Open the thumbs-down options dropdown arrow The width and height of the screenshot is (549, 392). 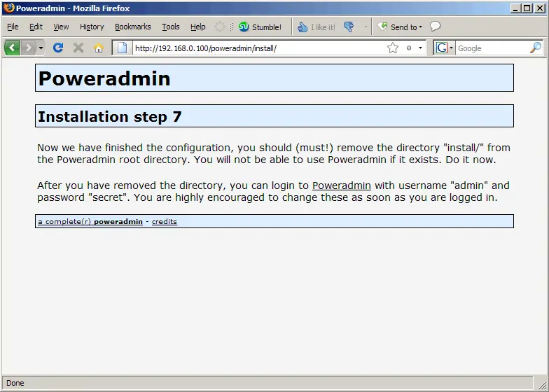point(366,27)
